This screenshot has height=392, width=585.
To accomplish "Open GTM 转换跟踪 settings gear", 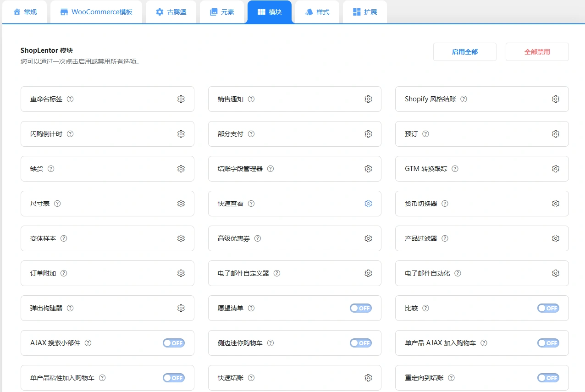I will point(556,168).
